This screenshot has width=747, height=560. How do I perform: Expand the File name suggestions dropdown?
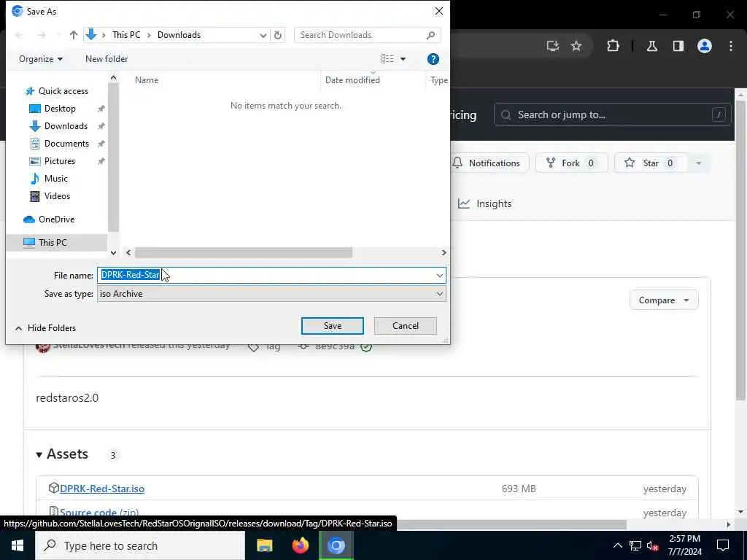(439, 275)
